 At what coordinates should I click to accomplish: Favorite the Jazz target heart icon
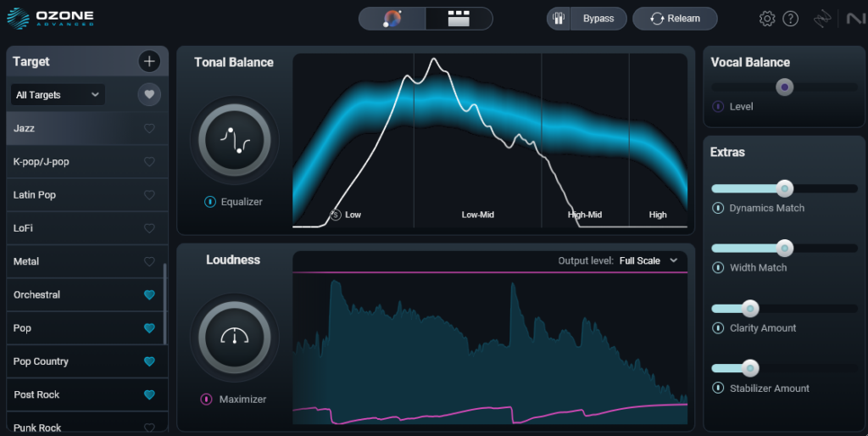click(x=150, y=128)
